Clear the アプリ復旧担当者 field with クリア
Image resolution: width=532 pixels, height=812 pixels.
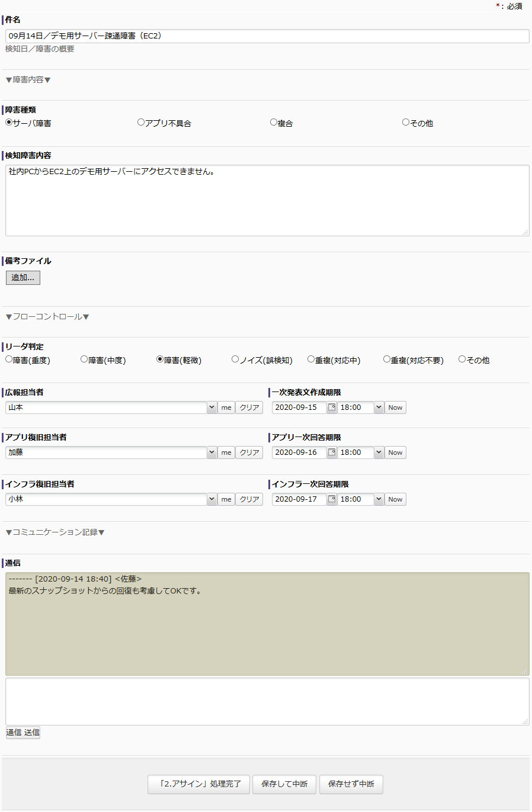(x=249, y=452)
